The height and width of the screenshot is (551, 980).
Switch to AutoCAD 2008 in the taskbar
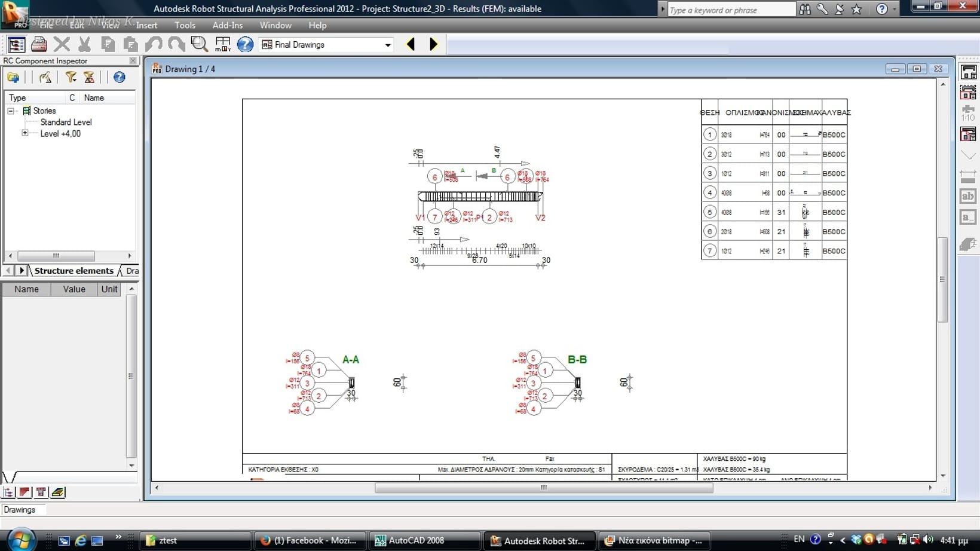tap(416, 540)
